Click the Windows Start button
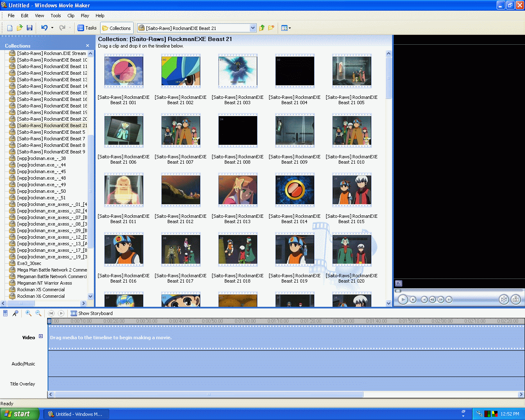Viewport: 525px width, 420px height. [x=20, y=414]
